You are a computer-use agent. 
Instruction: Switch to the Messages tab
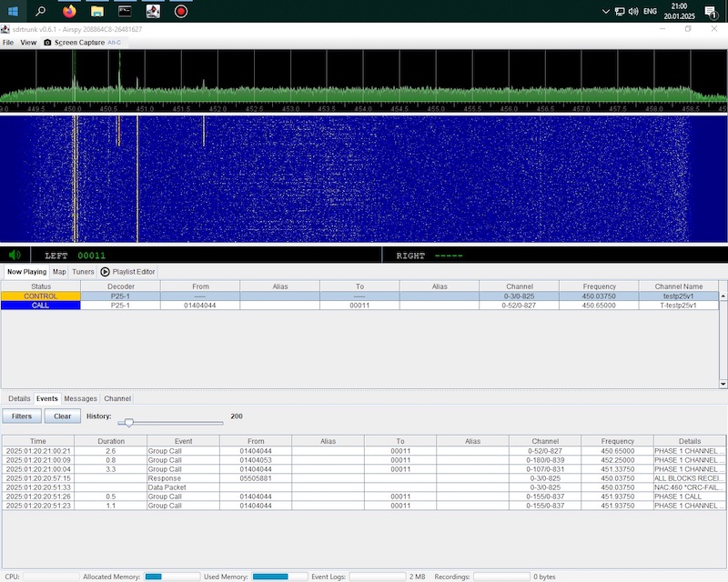80,398
